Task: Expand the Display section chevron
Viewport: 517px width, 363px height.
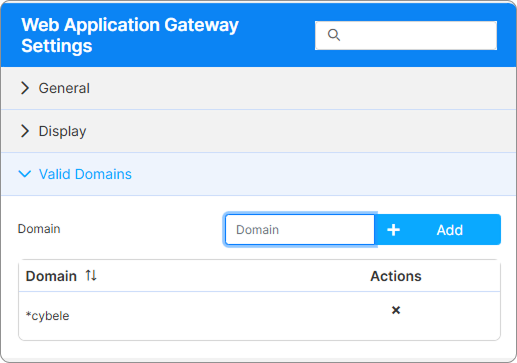Action: tap(25, 131)
